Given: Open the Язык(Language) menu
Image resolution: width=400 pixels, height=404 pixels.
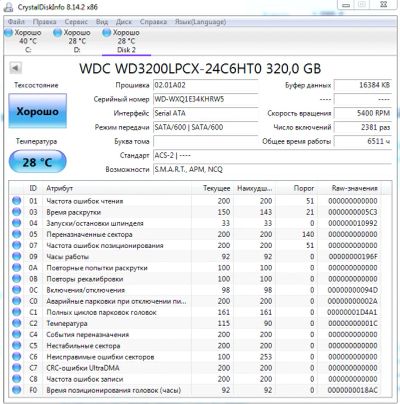Looking at the screenshot, I should tap(200, 22).
